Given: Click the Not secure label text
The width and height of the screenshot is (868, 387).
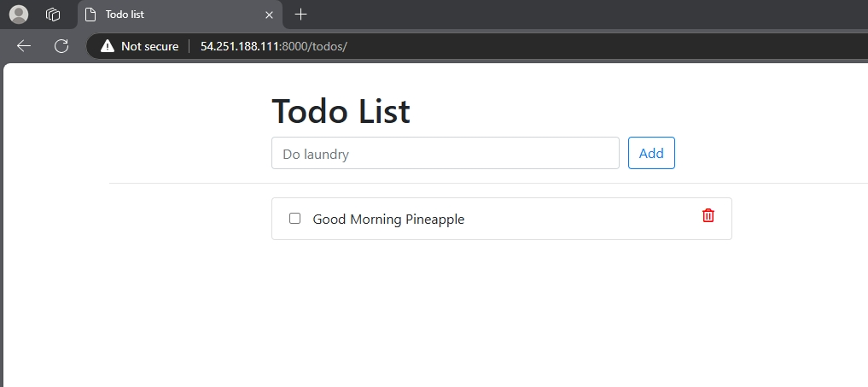Looking at the screenshot, I should (x=149, y=46).
